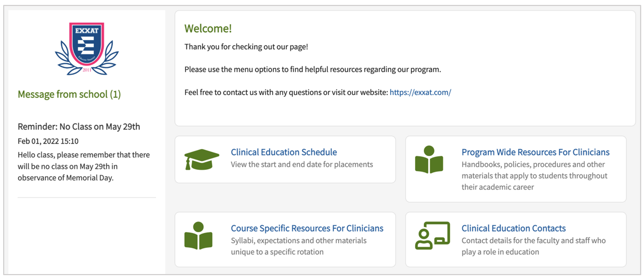Open the No Class on May 29th reminder

click(x=79, y=127)
